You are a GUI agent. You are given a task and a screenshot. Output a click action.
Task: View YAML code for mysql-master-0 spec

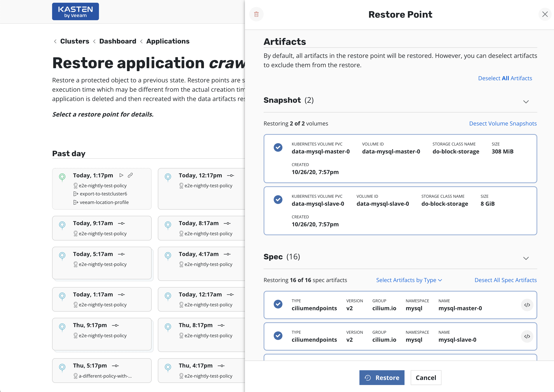pyautogui.click(x=527, y=305)
